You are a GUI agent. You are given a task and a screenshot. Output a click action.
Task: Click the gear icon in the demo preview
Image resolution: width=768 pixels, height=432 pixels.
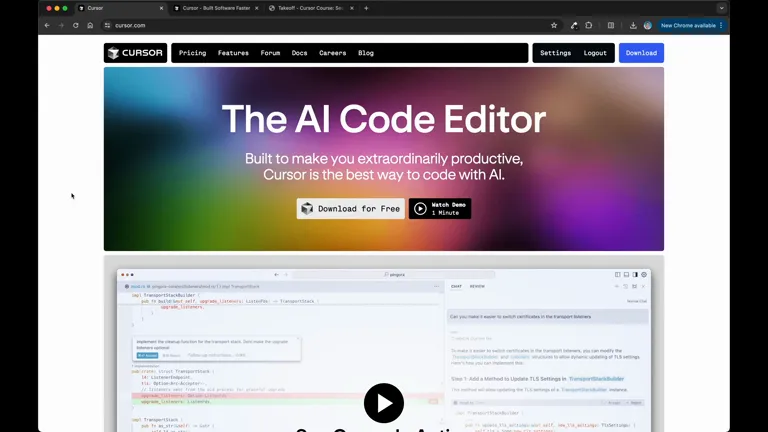point(644,275)
